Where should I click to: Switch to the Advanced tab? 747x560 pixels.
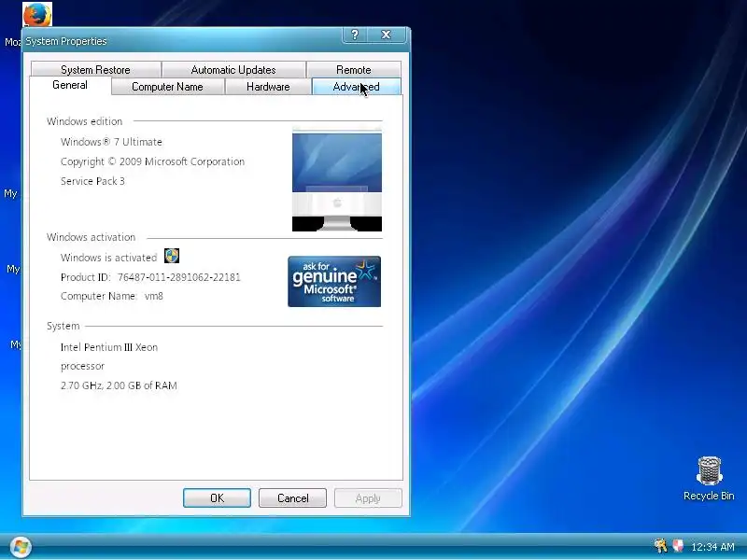tap(356, 87)
